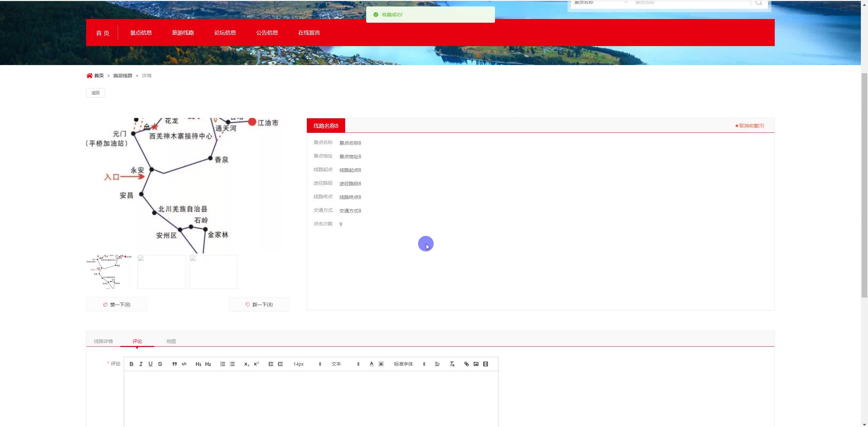The width and height of the screenshot is (868, 427).
Task: Switch to the 线路详情 tab
Action: 103,341
